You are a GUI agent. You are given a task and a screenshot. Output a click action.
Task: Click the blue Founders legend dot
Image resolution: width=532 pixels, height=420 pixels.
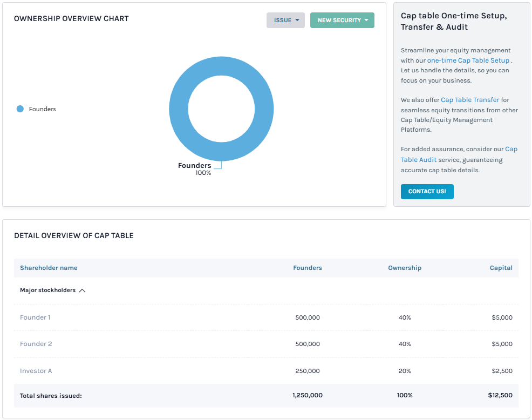click(x=20, y=109)
